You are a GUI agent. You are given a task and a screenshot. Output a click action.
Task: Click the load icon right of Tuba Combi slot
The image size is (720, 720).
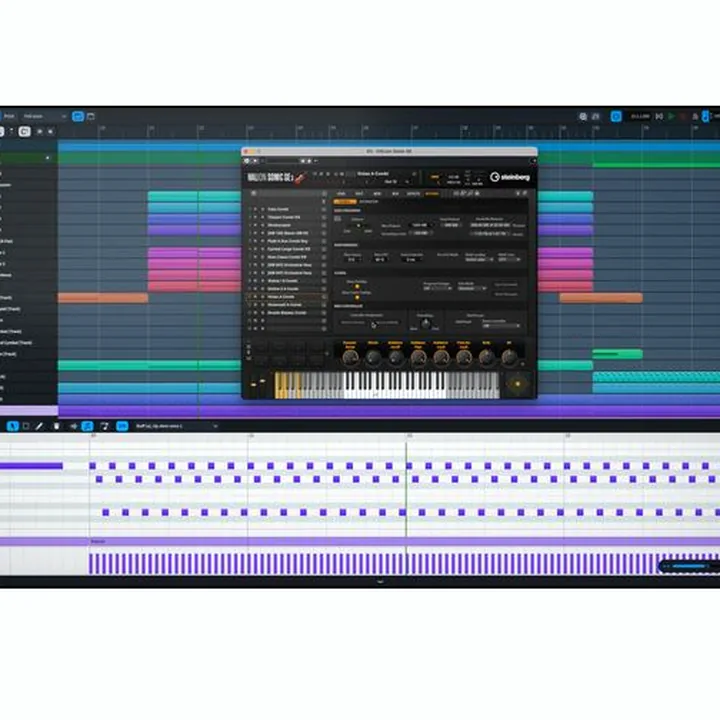click(324, 209)
